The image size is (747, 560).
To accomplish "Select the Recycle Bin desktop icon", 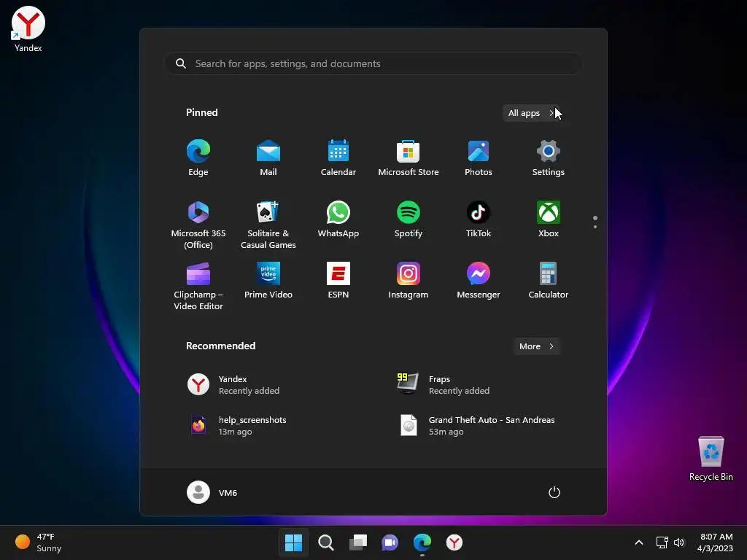I will pos(711,459).
